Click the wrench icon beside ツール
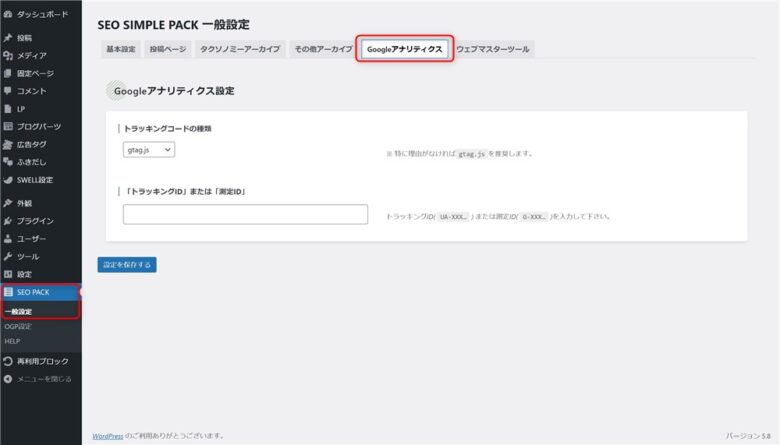The image size is (780, 445). [8, 257]
